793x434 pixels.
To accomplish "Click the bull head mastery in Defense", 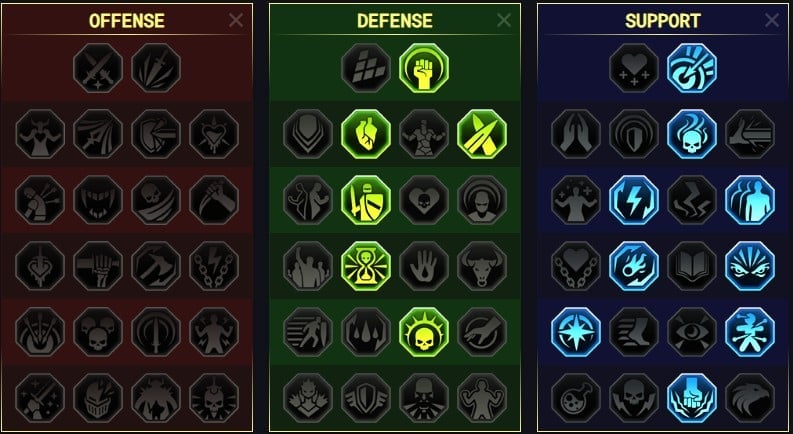I will (482, 266).
